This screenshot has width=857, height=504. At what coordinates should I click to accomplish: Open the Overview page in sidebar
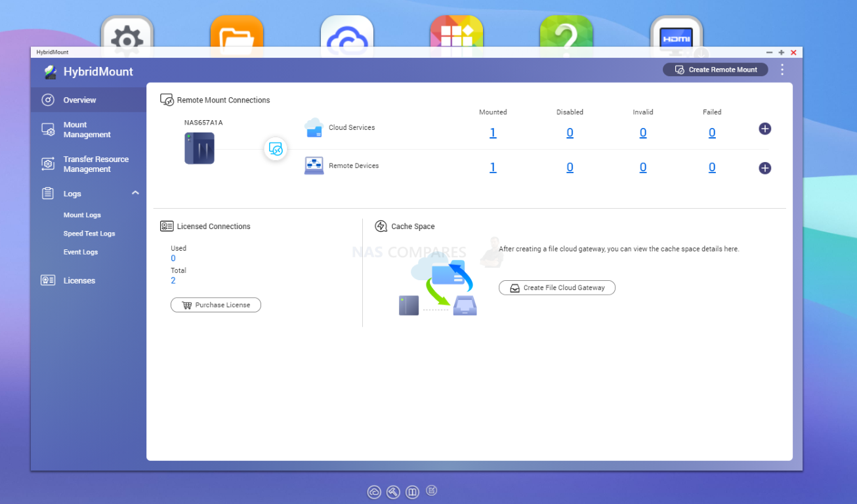[x=88, y=100]
